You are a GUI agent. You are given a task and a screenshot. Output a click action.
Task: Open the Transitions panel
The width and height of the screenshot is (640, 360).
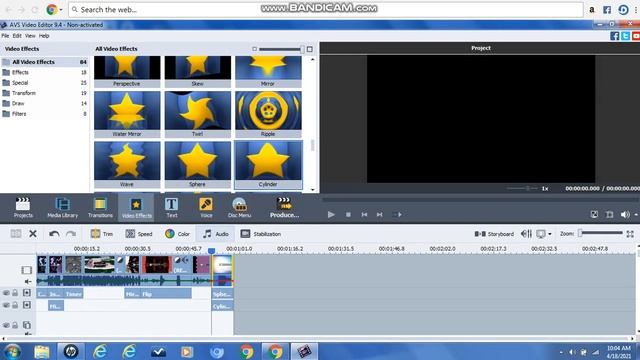click(100, 208)
